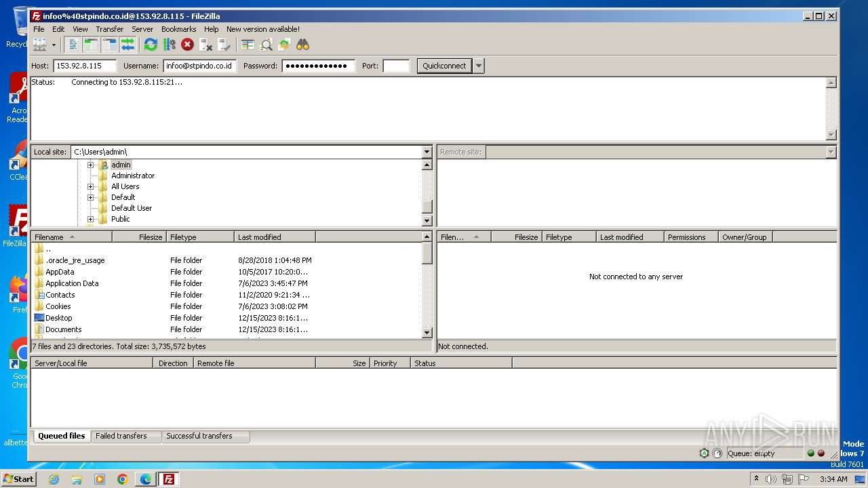Screen dimensions: 868x488
Task: Focus the Port input field
Action: tap(396, 66)
